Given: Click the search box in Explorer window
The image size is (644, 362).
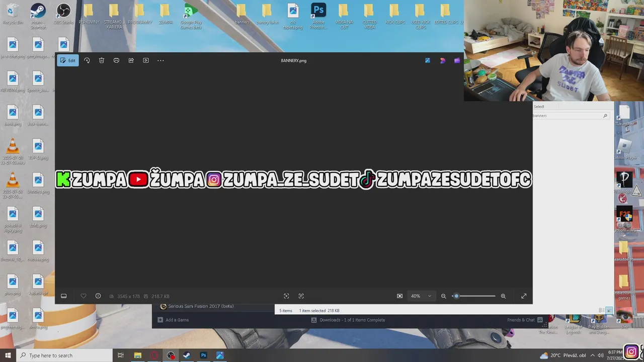Looking at the screenshot, I should [571, 116].
